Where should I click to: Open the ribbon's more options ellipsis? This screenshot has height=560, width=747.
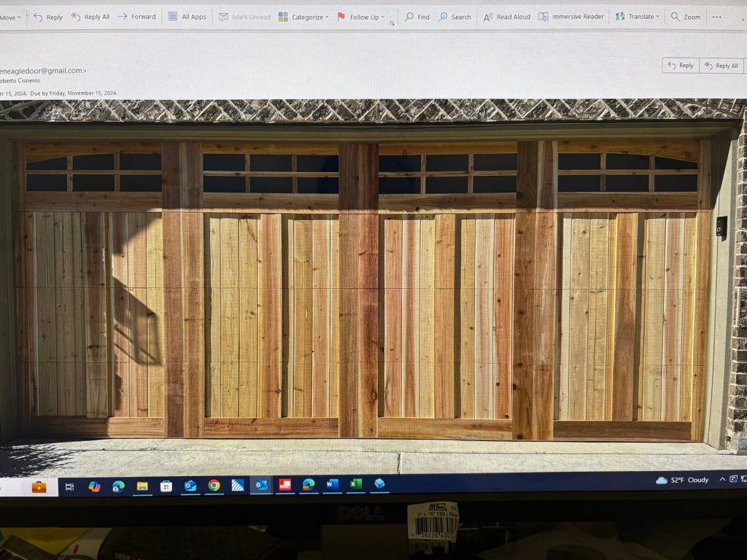(717, 16)
